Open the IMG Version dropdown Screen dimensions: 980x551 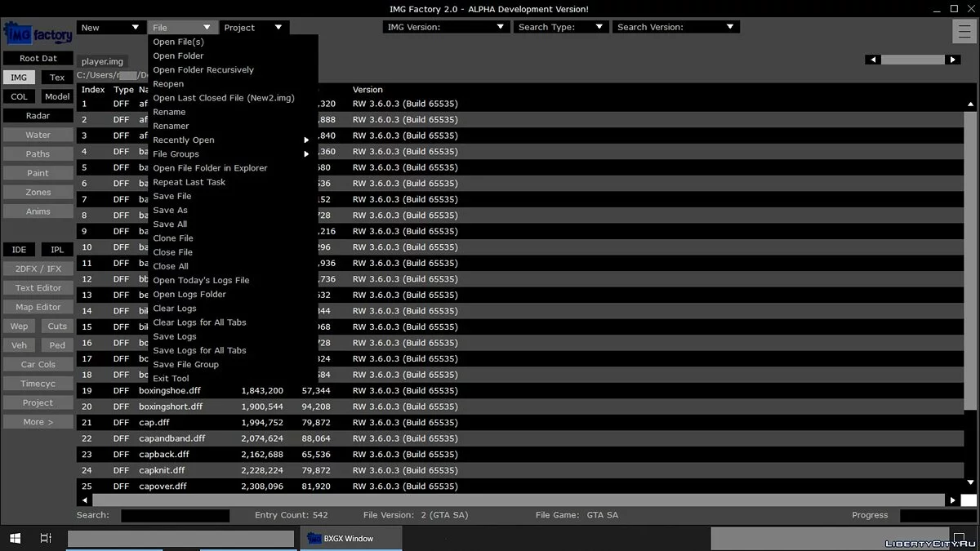point(446,28)
